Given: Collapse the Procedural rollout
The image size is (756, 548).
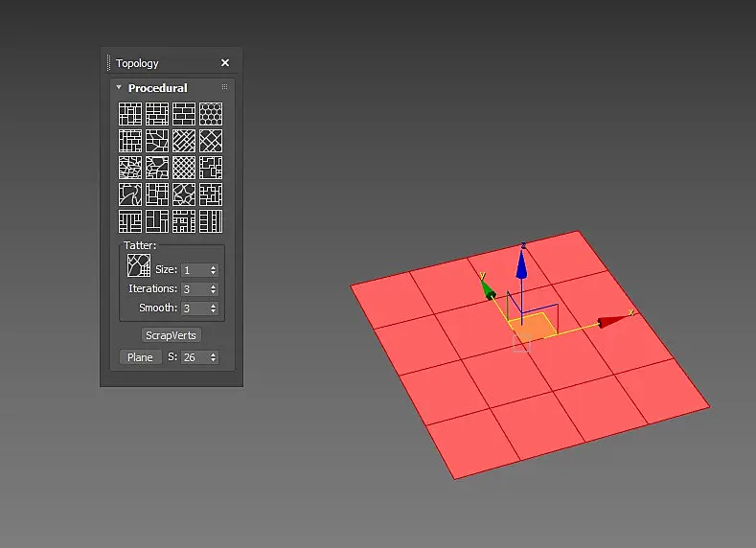Looking at the screenshot, I should click(x=119, y=88).
